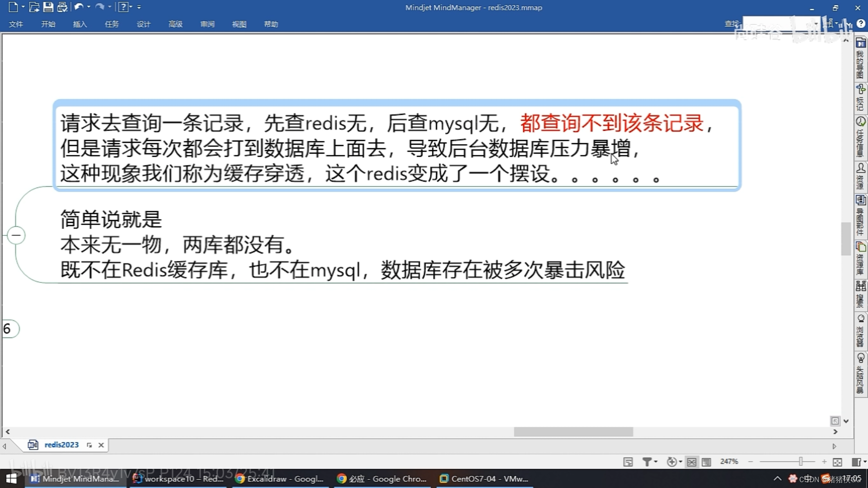This screenshot has width=868, height=488.
Task: Open workspace10 Red... in the taskbar
Action: [x=178, y=479]
